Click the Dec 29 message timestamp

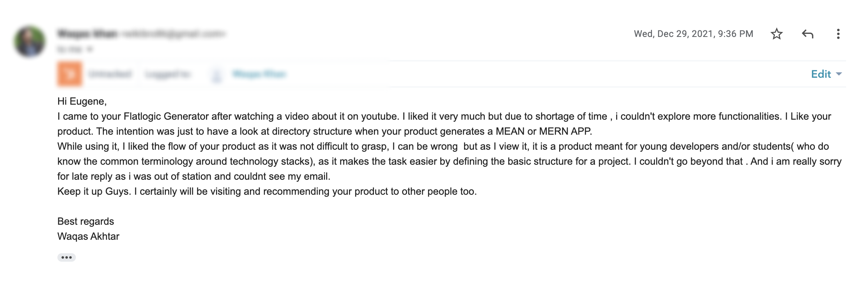(693, 34)
